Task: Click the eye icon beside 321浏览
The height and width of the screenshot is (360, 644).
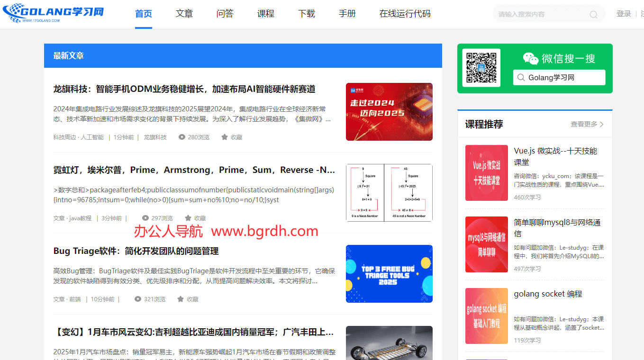Action: (138, 299)
